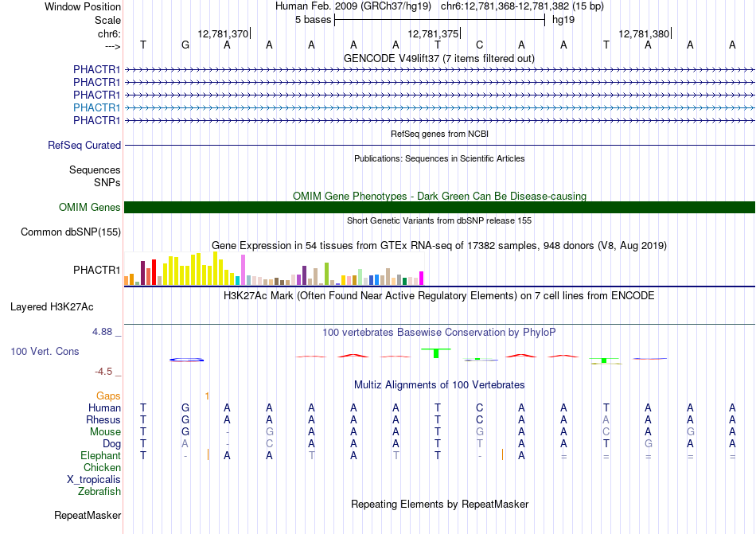Click the pink-violet GTEx expression bar
This screenshot has height=534, width=756.
tap(243, 270)
